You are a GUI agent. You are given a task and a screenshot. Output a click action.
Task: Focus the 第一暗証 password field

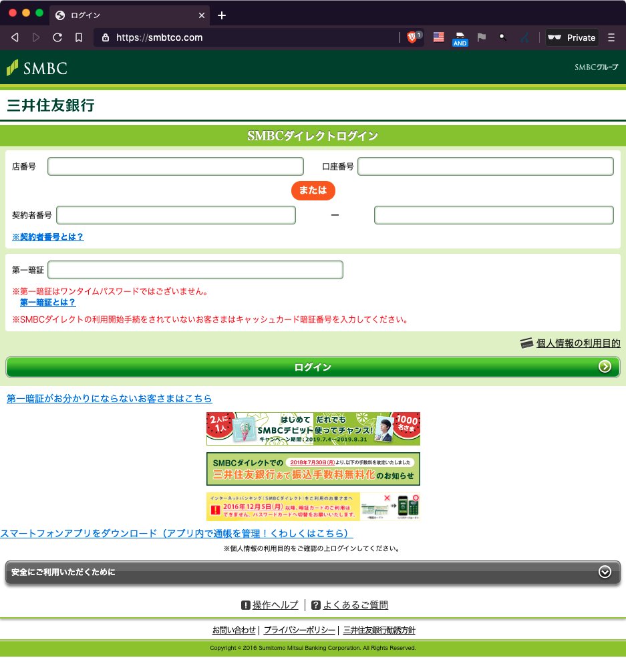coord(195,270)
